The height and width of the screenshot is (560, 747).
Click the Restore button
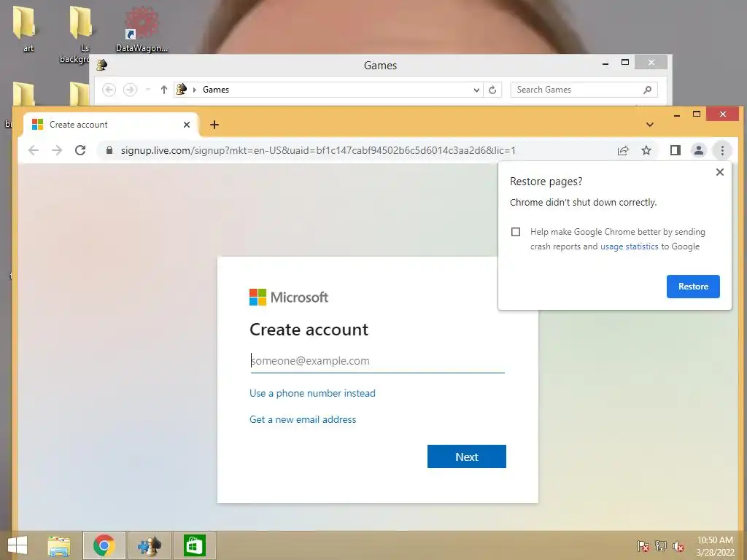coord(693,287)
